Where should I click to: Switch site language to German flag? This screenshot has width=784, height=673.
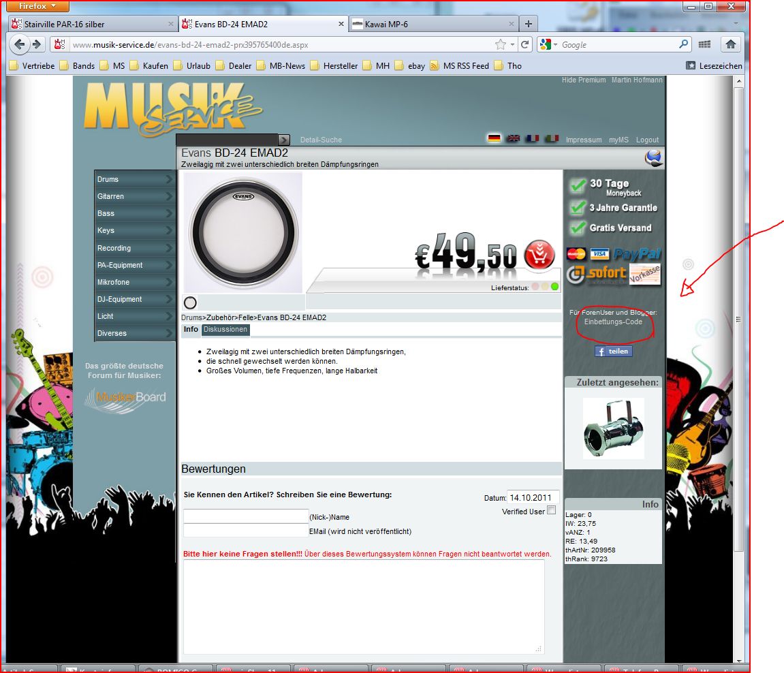(x=494, y=138)
